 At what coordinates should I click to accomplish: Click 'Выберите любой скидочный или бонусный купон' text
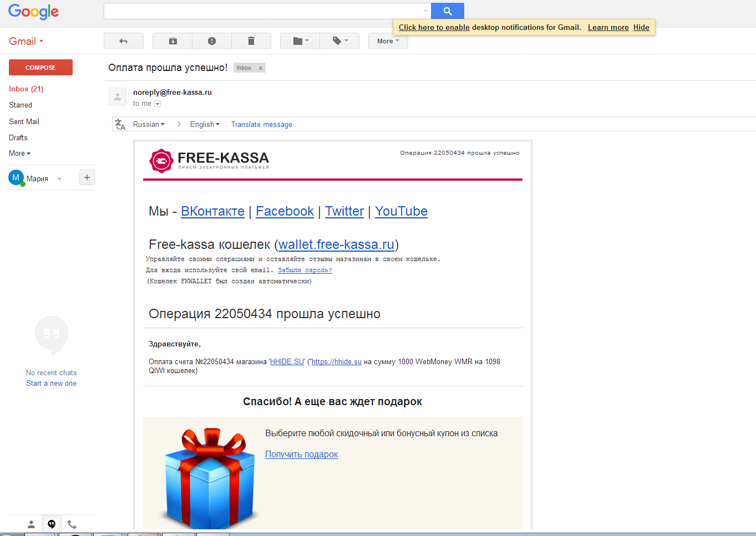click(382, 433)
